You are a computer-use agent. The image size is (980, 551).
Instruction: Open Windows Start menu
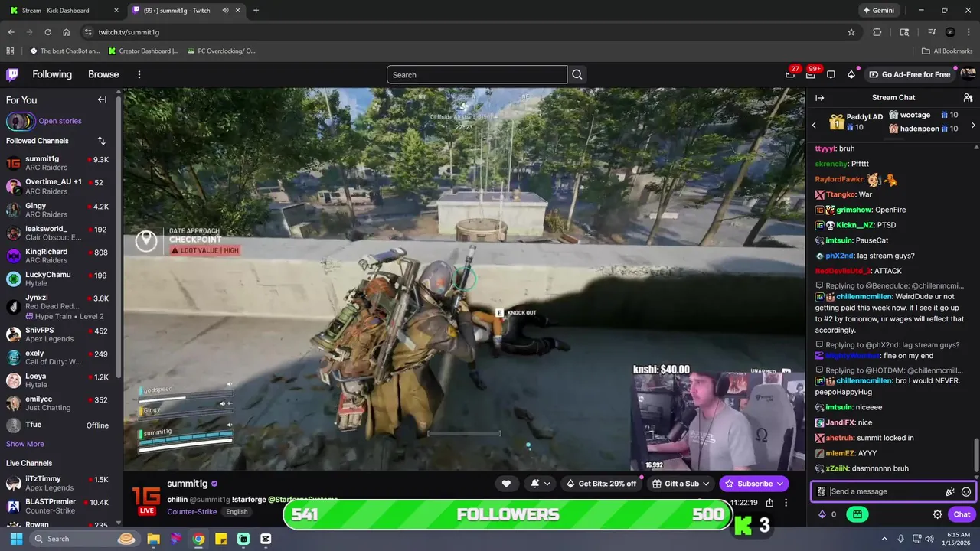coord(16,539)
